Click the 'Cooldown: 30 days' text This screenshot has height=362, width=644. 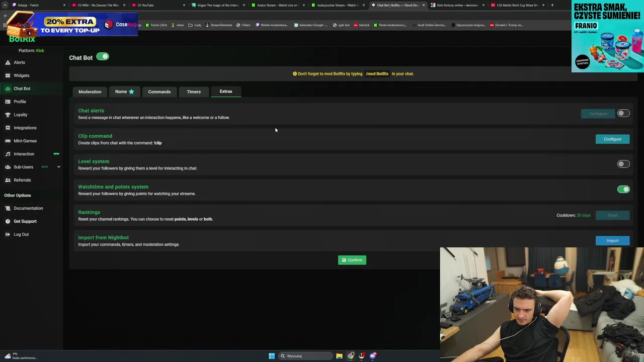click(x=574, y=215)
